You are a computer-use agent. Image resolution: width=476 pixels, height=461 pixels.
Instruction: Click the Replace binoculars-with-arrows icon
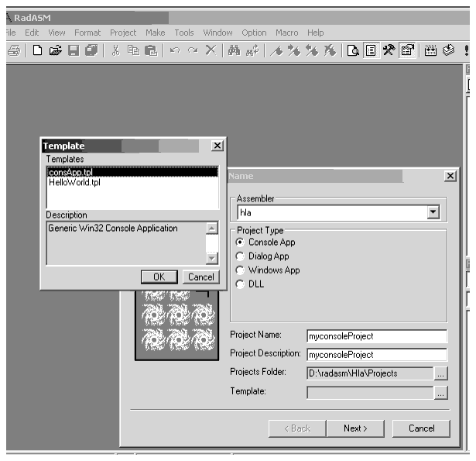pyautogui.click(x=252, y=50)
